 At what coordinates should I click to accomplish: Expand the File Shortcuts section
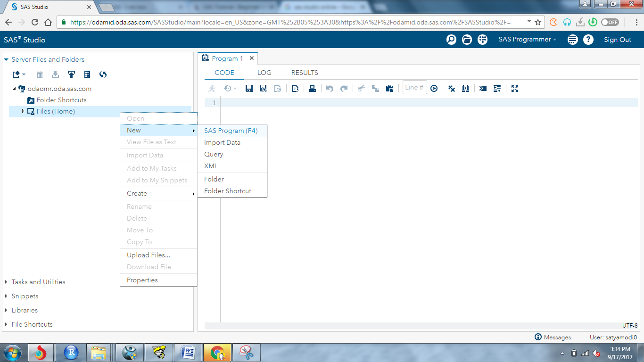coord(6,324)
